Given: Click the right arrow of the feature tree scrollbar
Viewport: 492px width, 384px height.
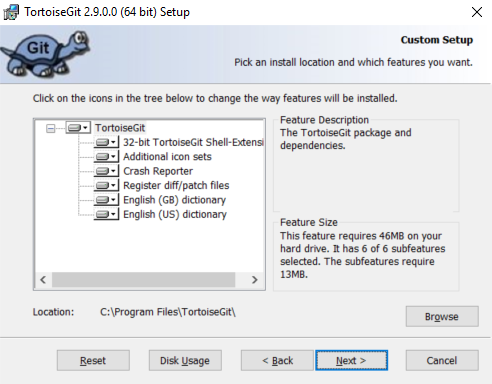Looking at the screenshot, I should (x=255, y=280).
